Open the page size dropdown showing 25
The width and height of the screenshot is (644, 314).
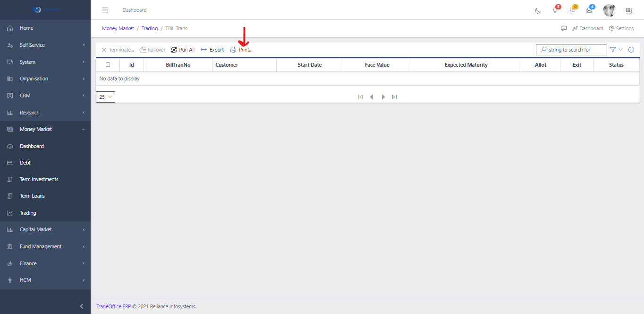point(105,97)
